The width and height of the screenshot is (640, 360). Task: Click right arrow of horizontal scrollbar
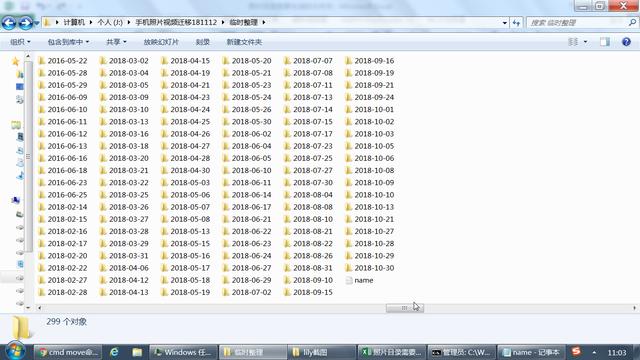click(x=634, y=308)
